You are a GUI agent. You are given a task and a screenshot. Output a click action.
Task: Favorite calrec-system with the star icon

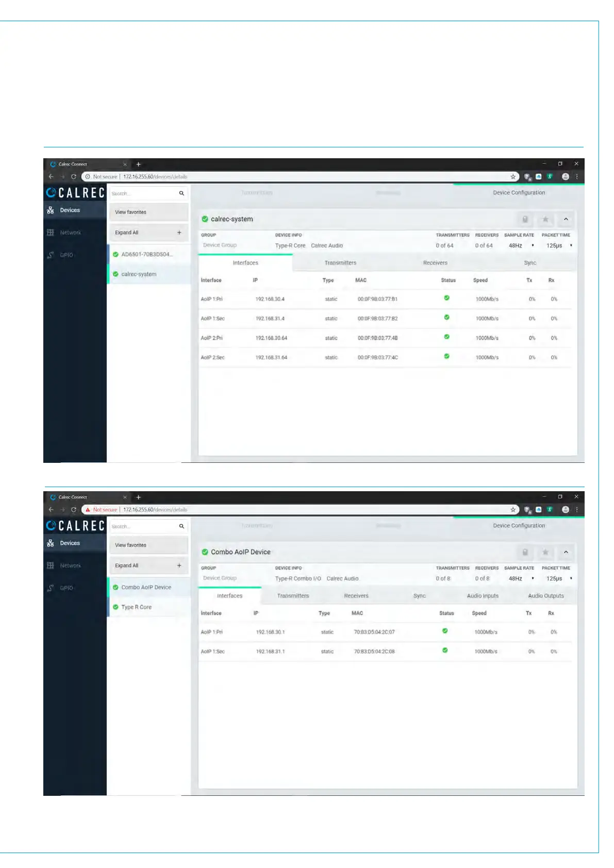[x=545, y=219]
